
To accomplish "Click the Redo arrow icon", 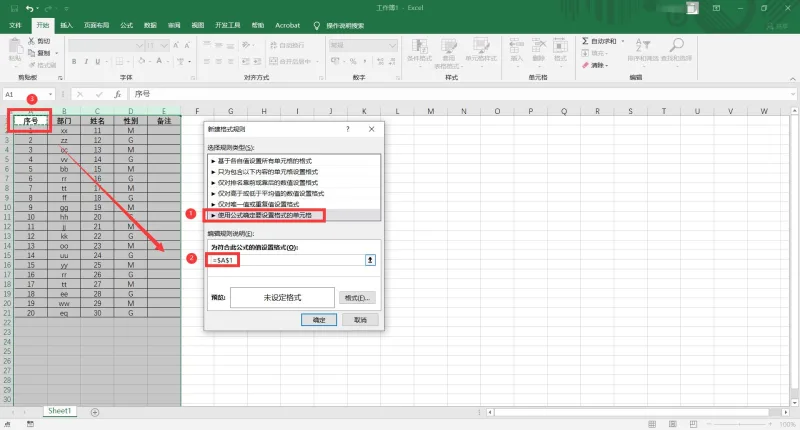I will coord(48,8).
